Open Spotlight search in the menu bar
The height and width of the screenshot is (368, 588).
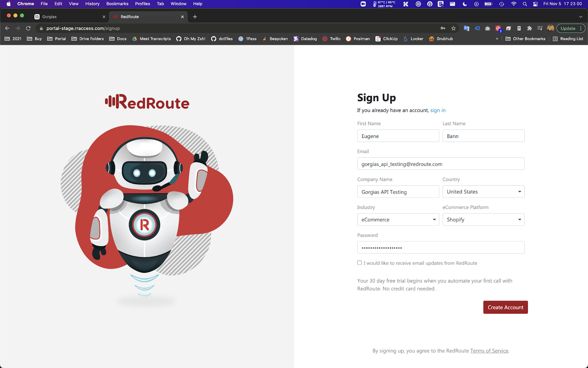click(x=525, y=4)
